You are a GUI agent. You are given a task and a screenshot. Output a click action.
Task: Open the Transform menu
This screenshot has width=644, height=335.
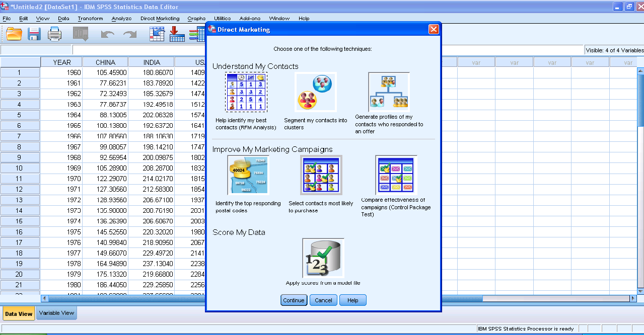pyautogui.click(x=90, y=19)
